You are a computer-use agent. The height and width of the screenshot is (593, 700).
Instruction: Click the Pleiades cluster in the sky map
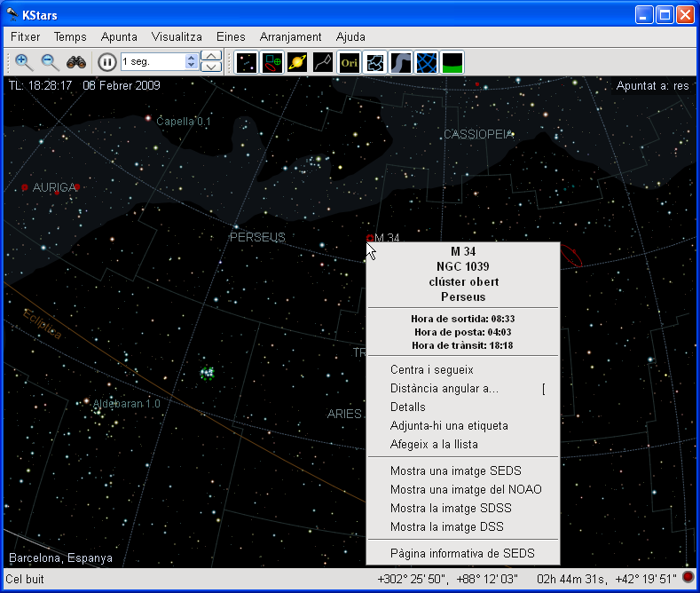click(x=207, y=372)
